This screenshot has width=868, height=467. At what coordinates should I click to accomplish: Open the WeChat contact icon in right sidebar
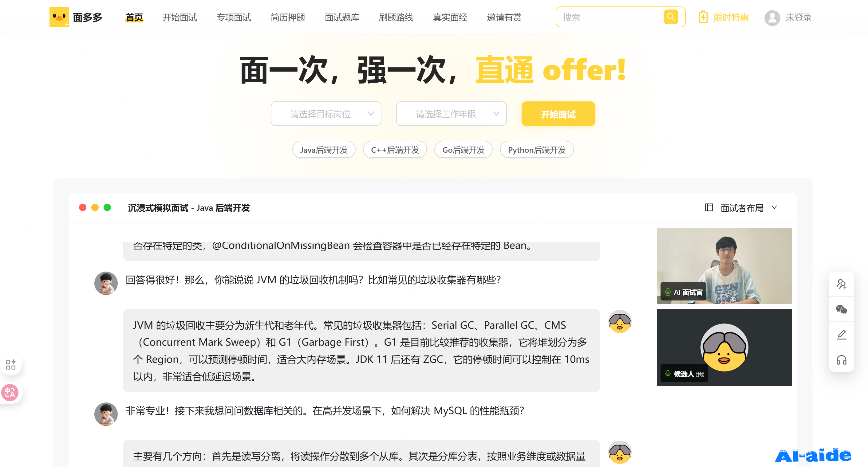click(x=841, y=309)
